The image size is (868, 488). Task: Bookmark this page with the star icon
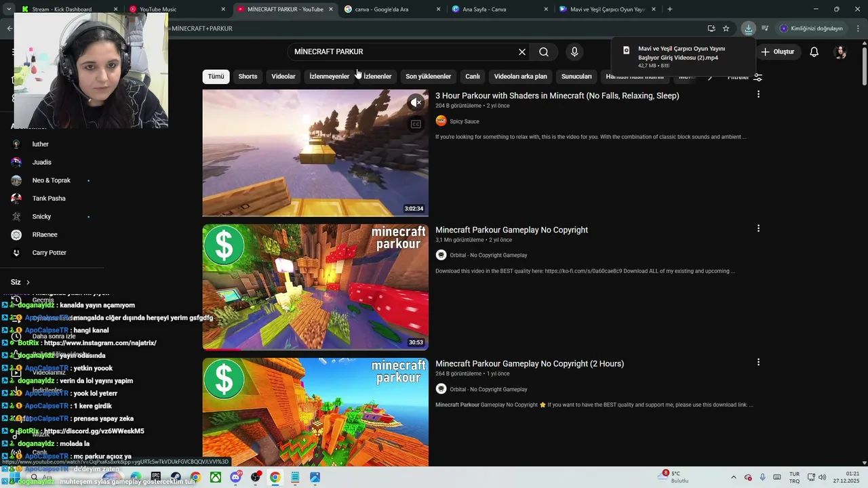726,28
